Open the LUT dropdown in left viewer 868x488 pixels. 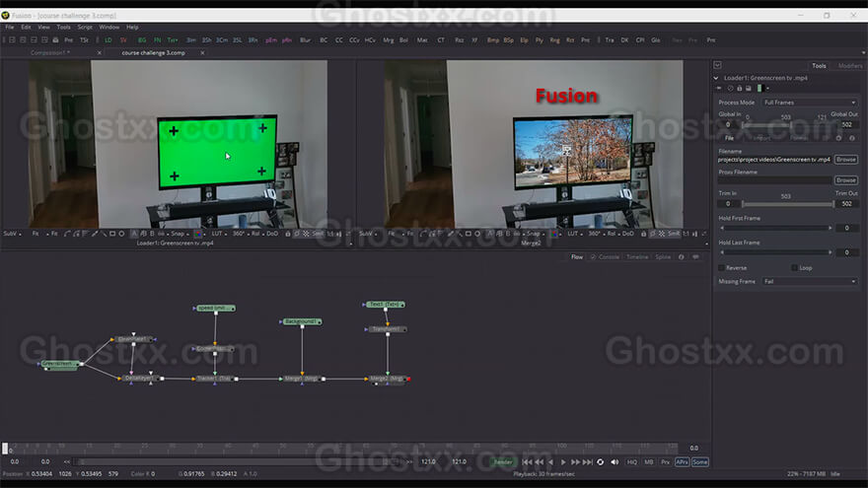219,234
